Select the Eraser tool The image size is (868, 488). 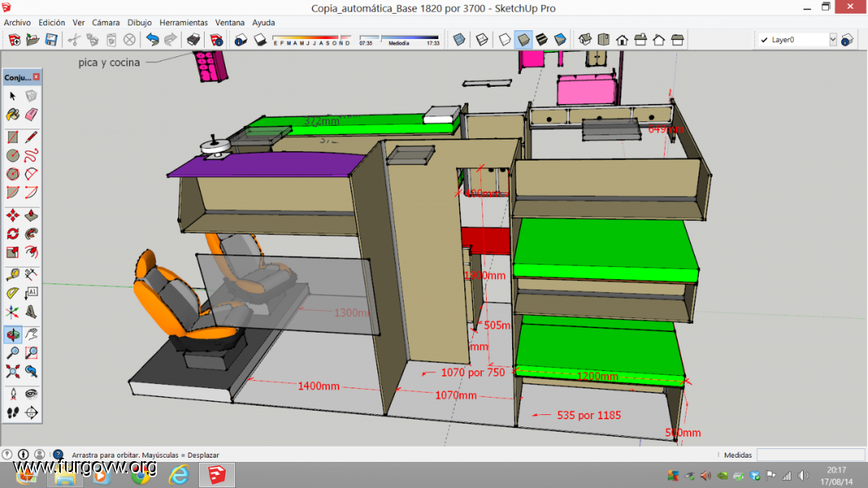(x=31, y=114)
